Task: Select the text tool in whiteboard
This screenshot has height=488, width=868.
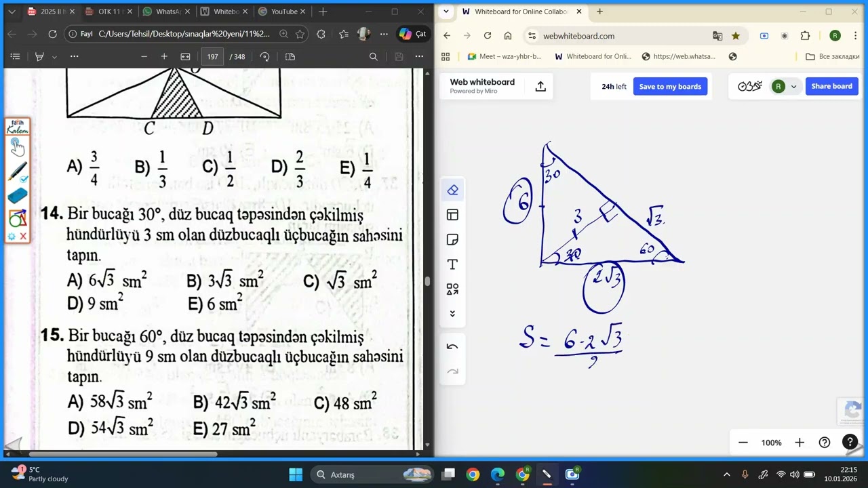Action: [x=453, y=264]
